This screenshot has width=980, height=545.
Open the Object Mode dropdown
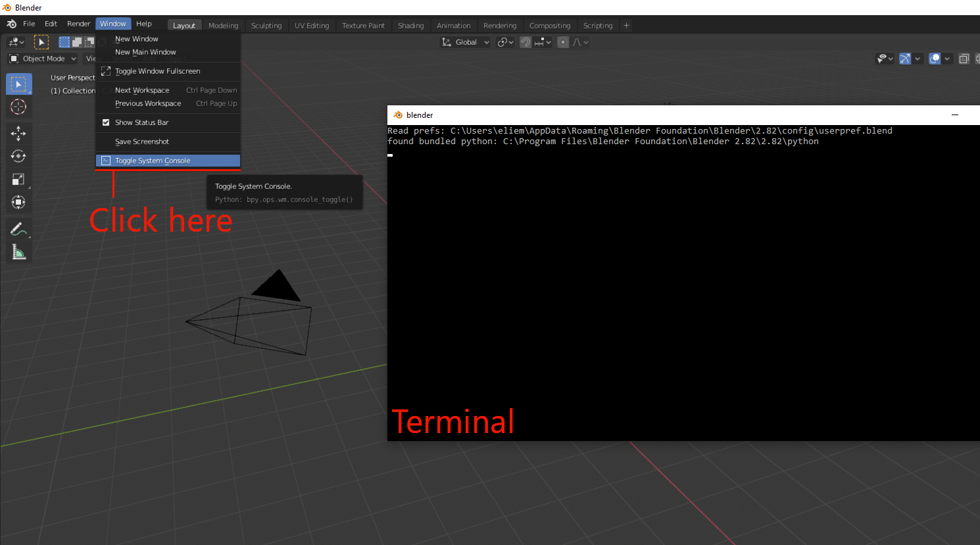41,58
